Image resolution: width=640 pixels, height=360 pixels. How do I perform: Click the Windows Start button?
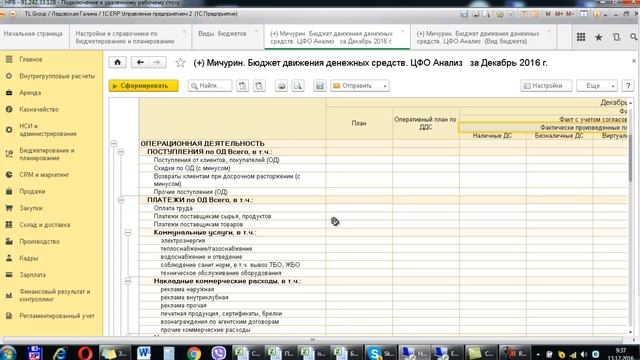[x=8, y=353]
